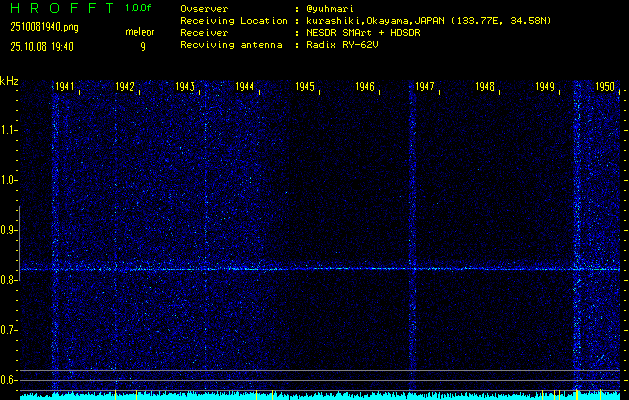Click antenna value Radix RY-62V
The image size is (629, 400).
click(342, 45)
